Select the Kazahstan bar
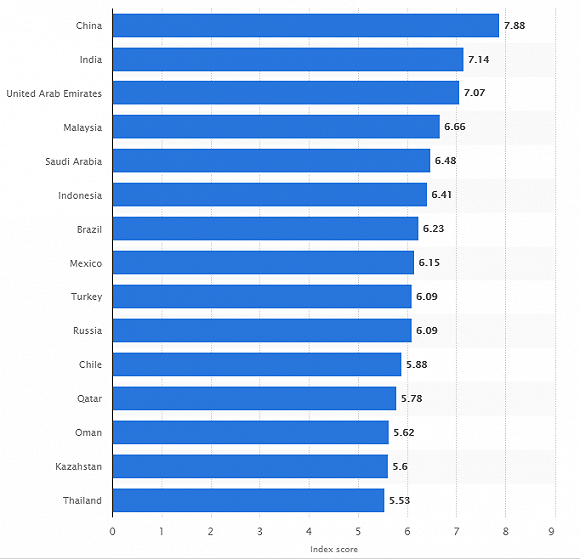 (x=250, y=467)
